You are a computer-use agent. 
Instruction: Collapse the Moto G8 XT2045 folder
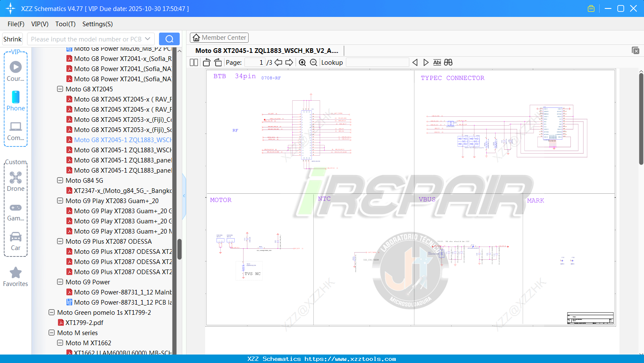coord(60,89)
